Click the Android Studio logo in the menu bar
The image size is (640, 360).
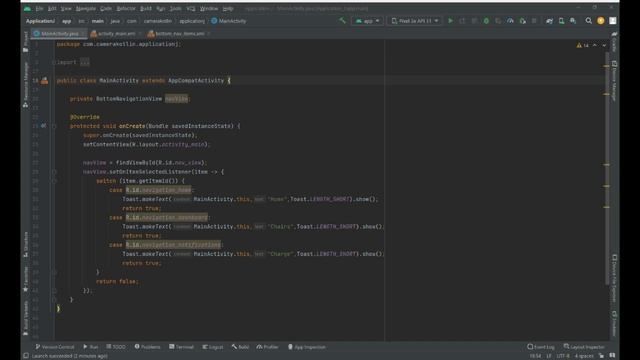click(27, 8)
